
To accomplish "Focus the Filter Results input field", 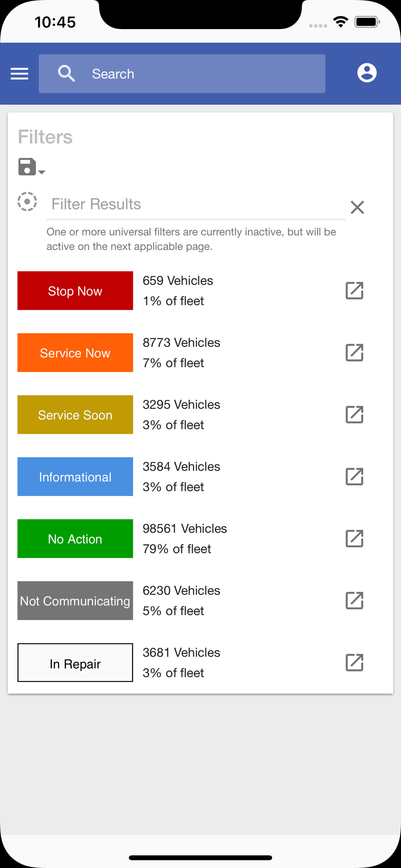I will click(x=196, y=204).
